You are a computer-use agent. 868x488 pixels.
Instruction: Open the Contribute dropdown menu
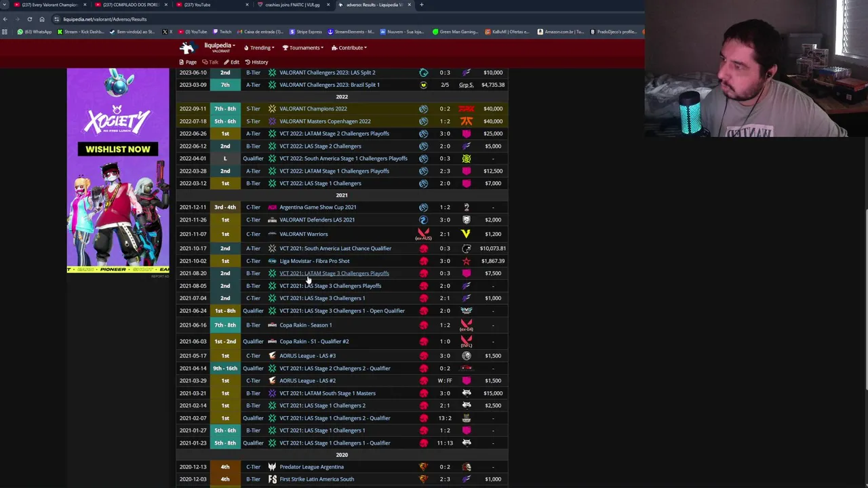coord(349,47)
